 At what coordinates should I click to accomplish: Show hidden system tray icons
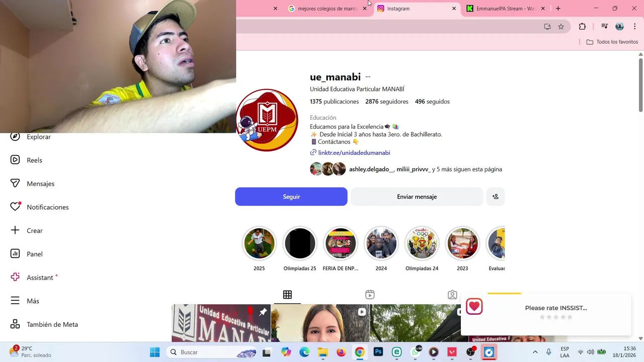coord(535,352)
